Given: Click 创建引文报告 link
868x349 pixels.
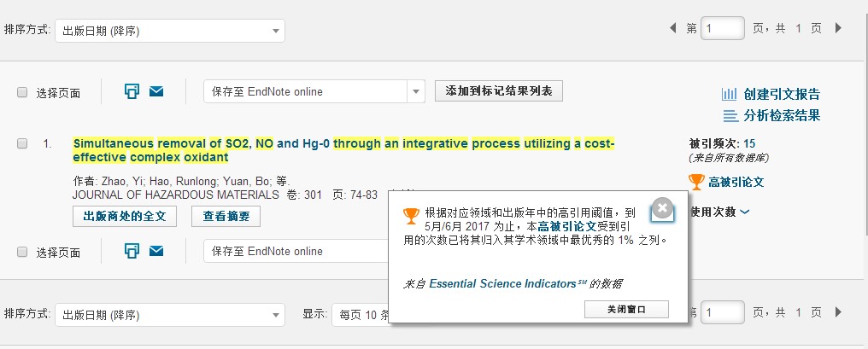Looking at the screenshot, I should 782,94.
